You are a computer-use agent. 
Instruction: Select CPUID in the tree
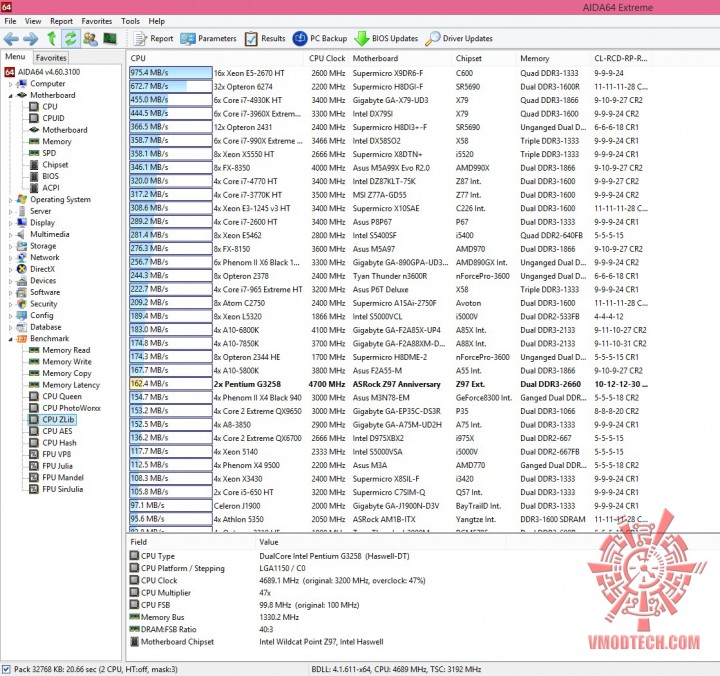point(53,118)
